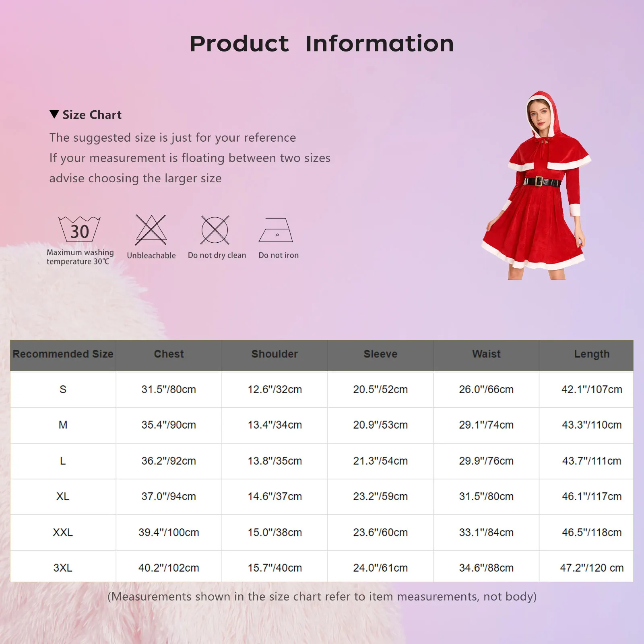Click waist value 26.0"/66cm
Image resolution: width=644 pixels, height=644 pixels.
(486, 389)
